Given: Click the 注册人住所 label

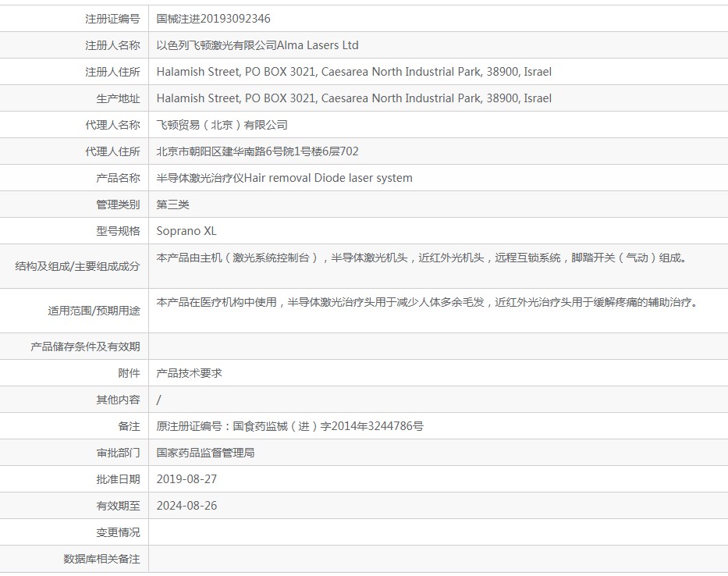Looking at the screenshot, I should 112,72.
